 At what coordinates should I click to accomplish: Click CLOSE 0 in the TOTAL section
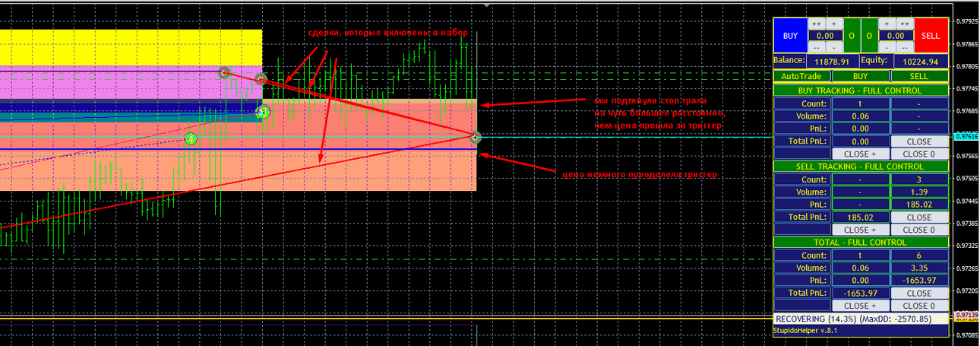[919, 306]
